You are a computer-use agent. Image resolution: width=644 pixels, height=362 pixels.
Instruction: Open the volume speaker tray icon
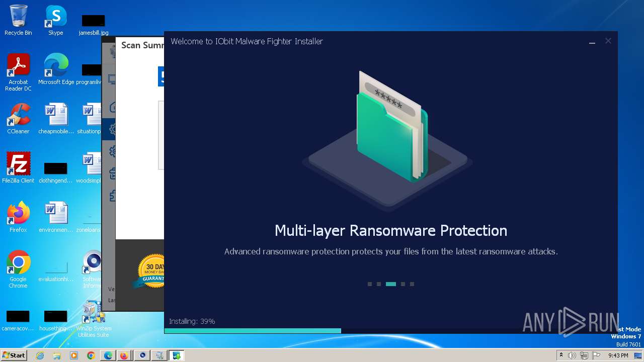(572, 355)
